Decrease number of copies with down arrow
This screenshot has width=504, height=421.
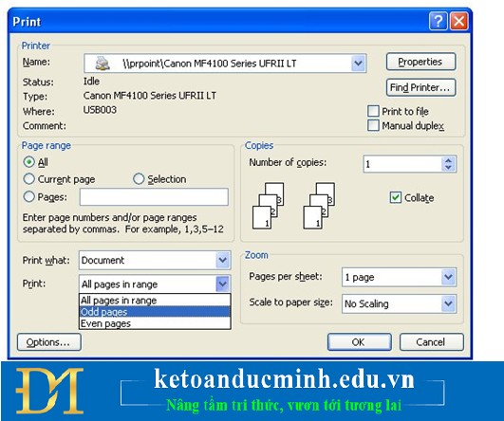click(448, 167)
